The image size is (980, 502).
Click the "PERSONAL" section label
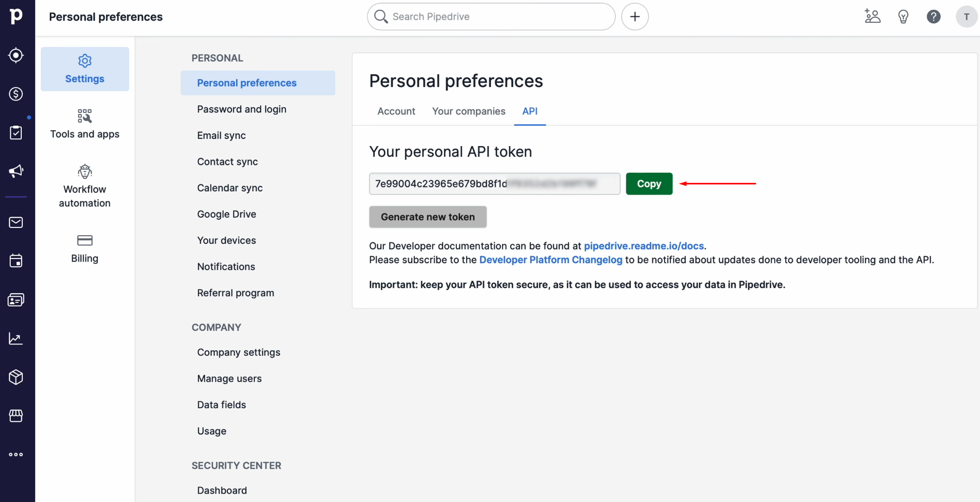[x=218, y=58]
